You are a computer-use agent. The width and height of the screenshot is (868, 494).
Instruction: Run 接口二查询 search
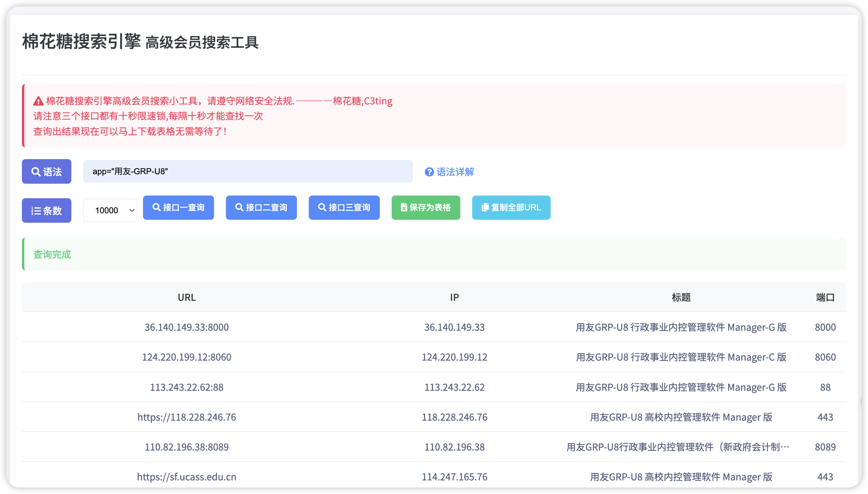261,207
